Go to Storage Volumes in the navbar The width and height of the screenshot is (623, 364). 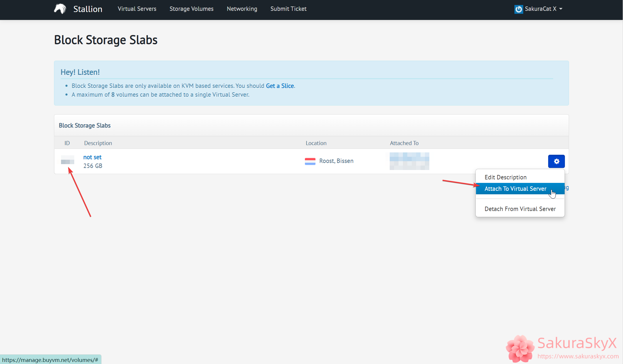tap(191, 9)
